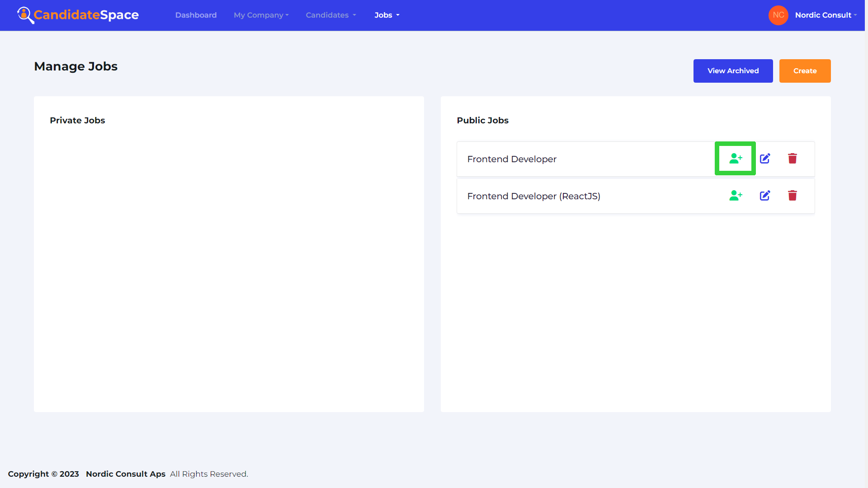Image resolution: width=868 pixels, height=488 pixels.
Task: Click the delete icon for Frontend Developer ReactJS
Action: point(793,196)
